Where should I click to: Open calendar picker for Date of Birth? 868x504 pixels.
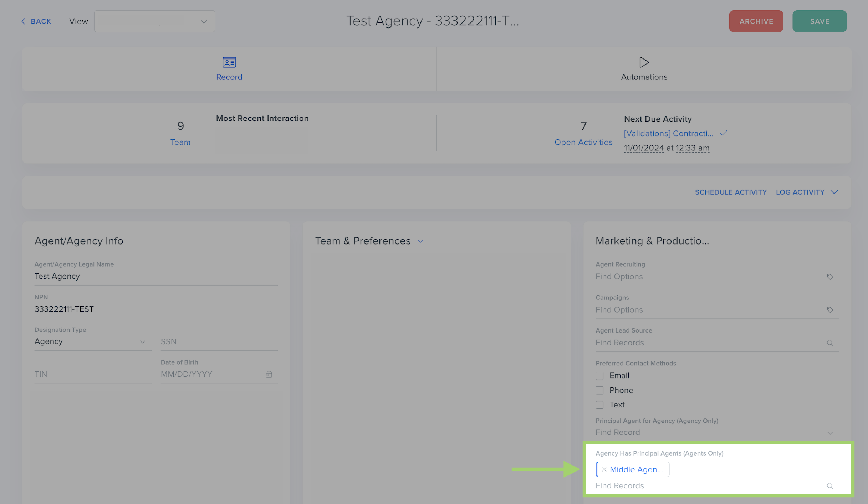[x=269, y=374]
